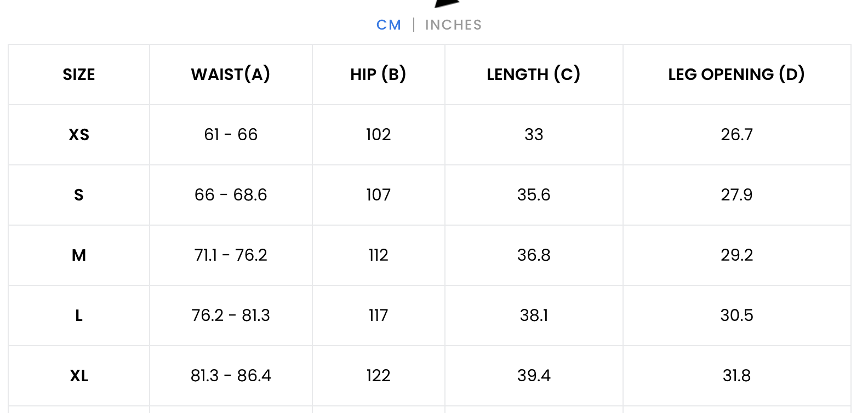This screenshot has height=413, width=868.
Task: Click leg opening value 31.8
Action: click(x=736, y=376)
